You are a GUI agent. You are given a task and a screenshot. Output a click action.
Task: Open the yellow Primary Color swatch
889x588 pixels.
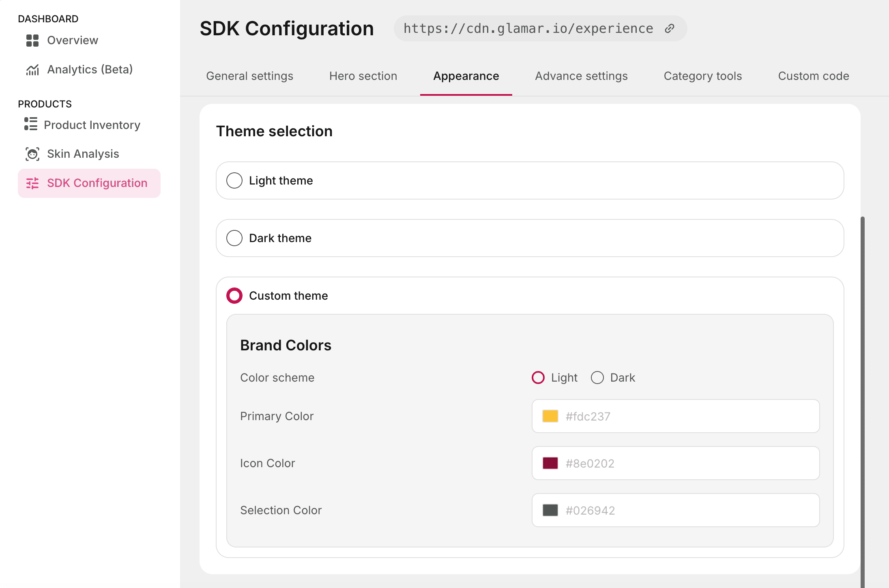click(550, 416)
